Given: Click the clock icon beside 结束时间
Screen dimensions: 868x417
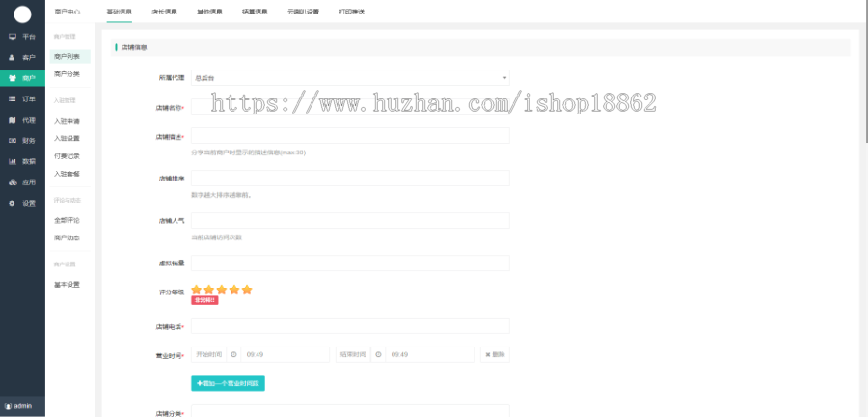Looking at the screenshot, I should click(378, 355).
